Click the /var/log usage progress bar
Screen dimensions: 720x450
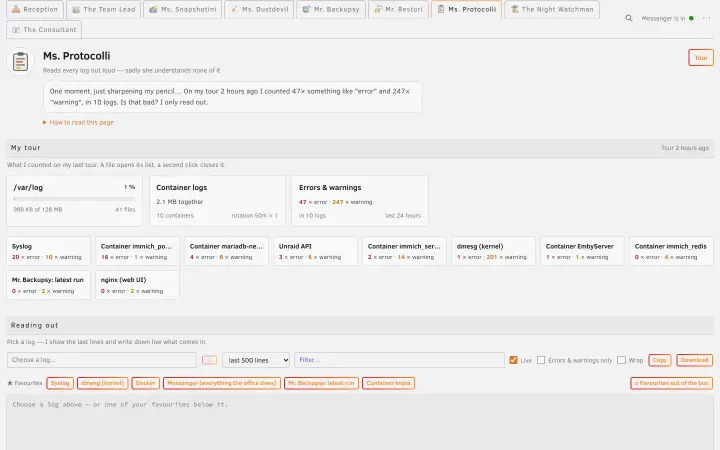click(x=74, y=199)
